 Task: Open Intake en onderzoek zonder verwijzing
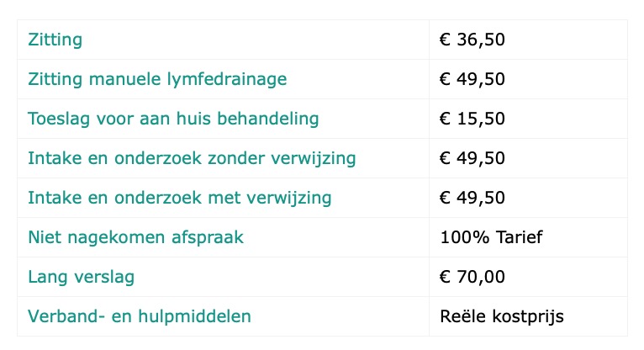point(192,158)
